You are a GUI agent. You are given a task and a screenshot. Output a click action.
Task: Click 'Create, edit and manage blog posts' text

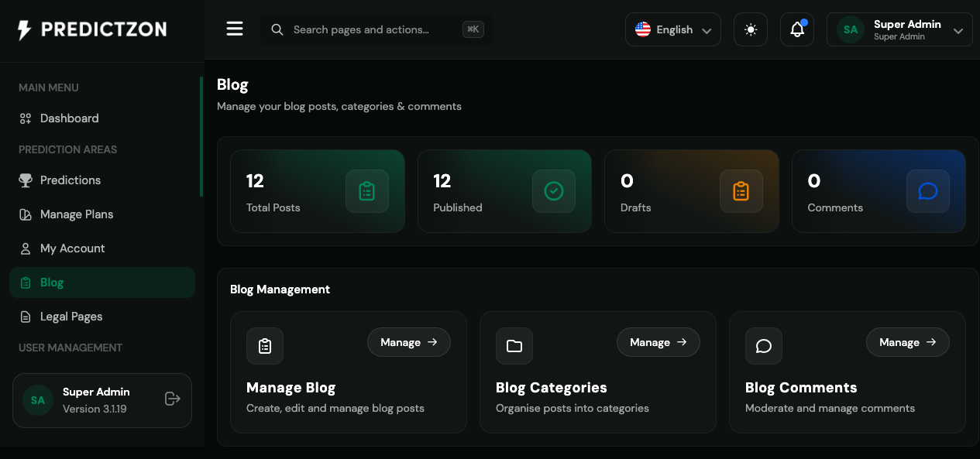(335, 408)
